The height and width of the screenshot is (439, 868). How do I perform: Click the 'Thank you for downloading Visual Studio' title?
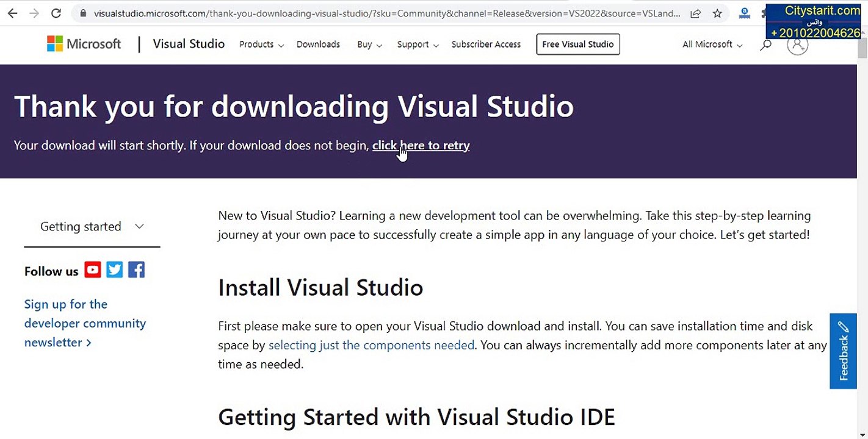tap(294, 106)
